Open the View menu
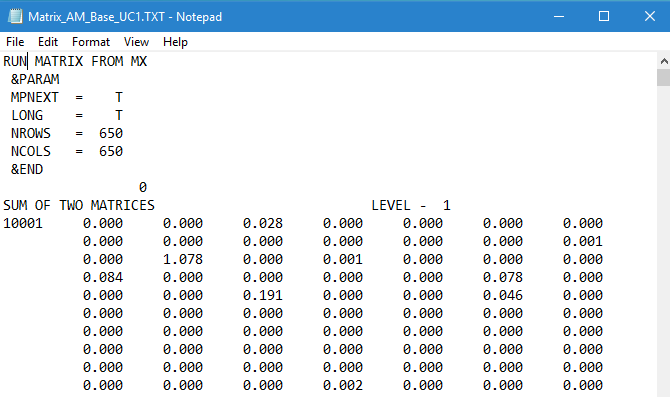 click(x=136, y=42)
